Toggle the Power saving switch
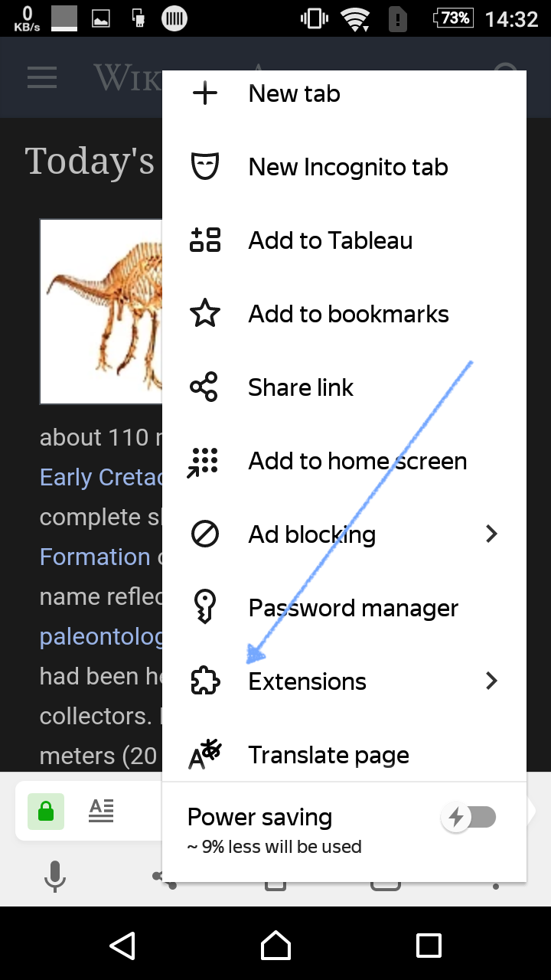The height and width of the screenshot is (980, 551). click(470, 818)
